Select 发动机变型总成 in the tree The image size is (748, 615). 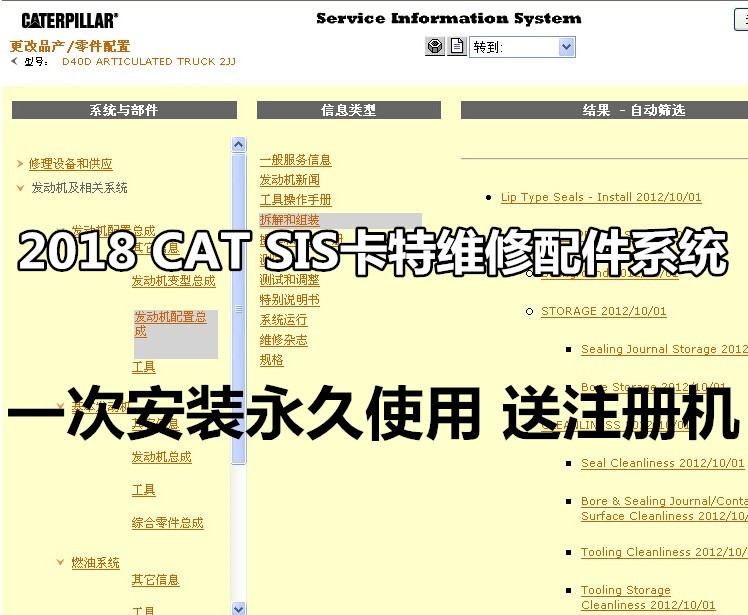pos(174,281)
